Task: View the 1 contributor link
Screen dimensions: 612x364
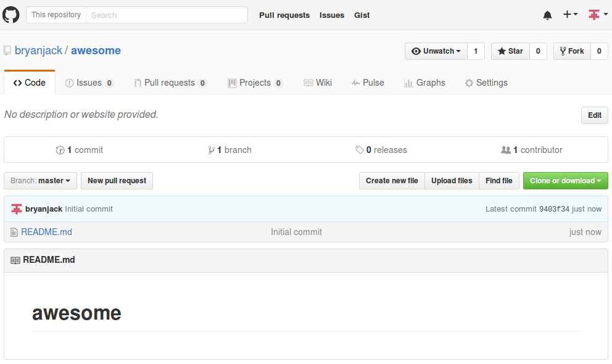Action: (x=532, y=150)
